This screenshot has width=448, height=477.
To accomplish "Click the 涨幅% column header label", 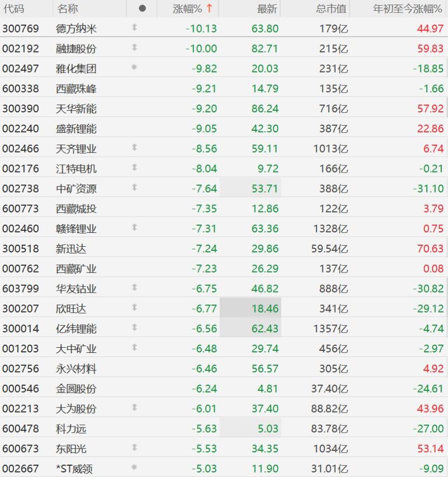I will coord(187,9).
